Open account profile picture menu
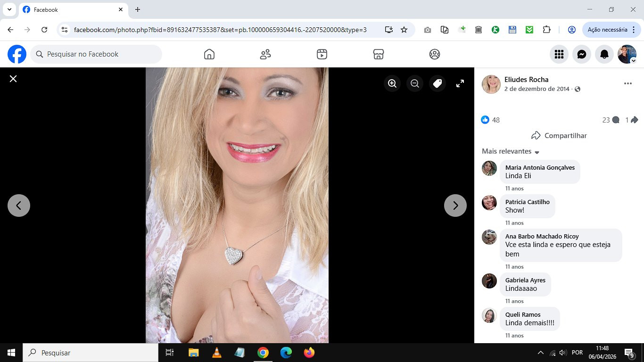Viewport: 644px width, 362px height. (627, 54)
